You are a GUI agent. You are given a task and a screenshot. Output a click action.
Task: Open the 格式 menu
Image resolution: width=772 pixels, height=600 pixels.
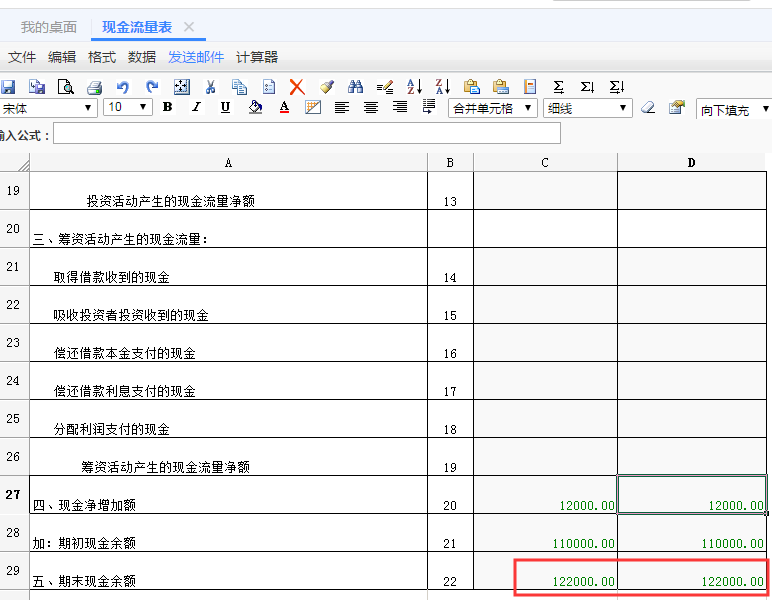[102, 58]
